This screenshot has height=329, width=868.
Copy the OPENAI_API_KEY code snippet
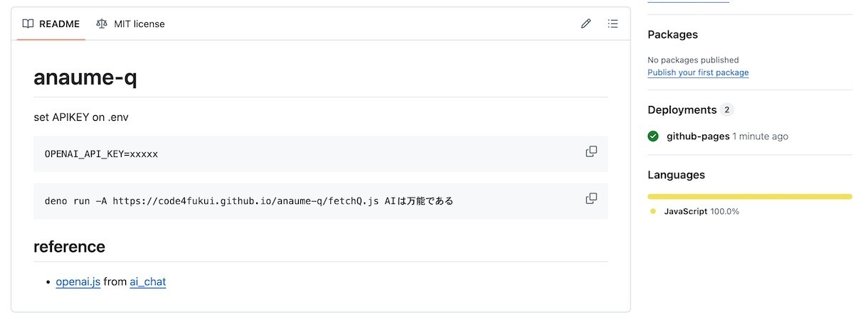pos(591,151)
